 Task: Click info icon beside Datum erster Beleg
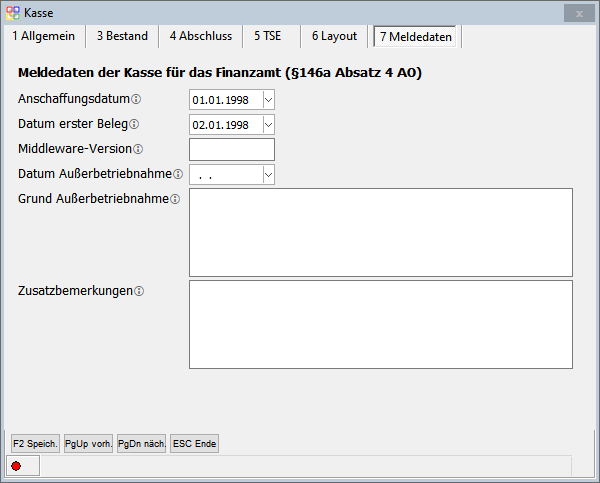coord(134,124)
